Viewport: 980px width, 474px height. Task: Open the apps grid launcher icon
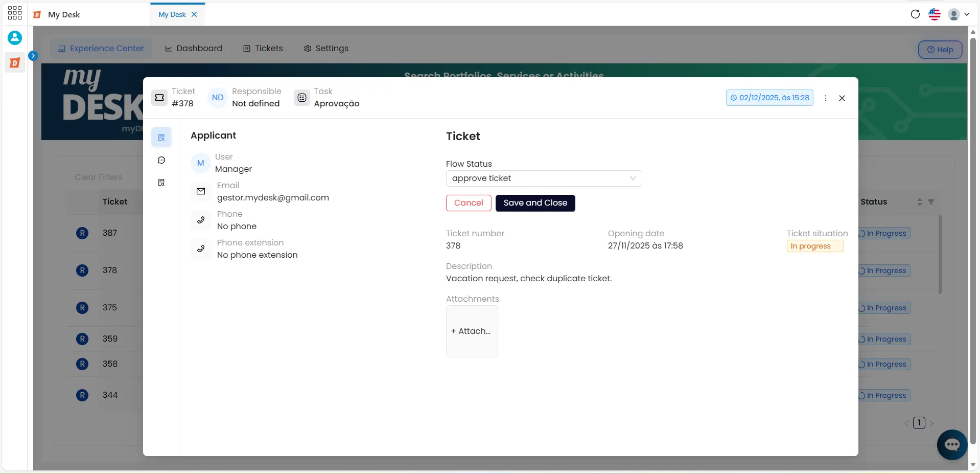pos(15,13)
